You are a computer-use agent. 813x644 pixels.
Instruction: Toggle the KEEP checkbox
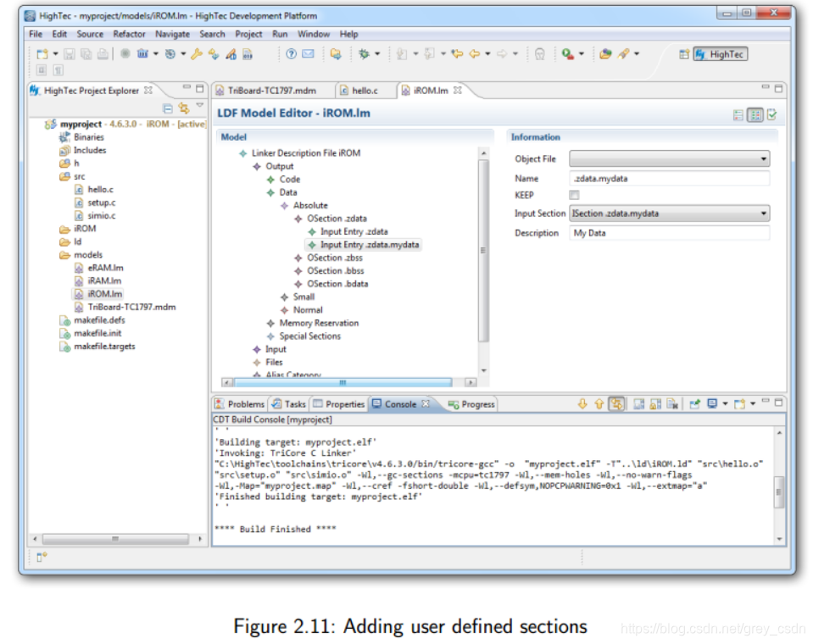(574, 196)
